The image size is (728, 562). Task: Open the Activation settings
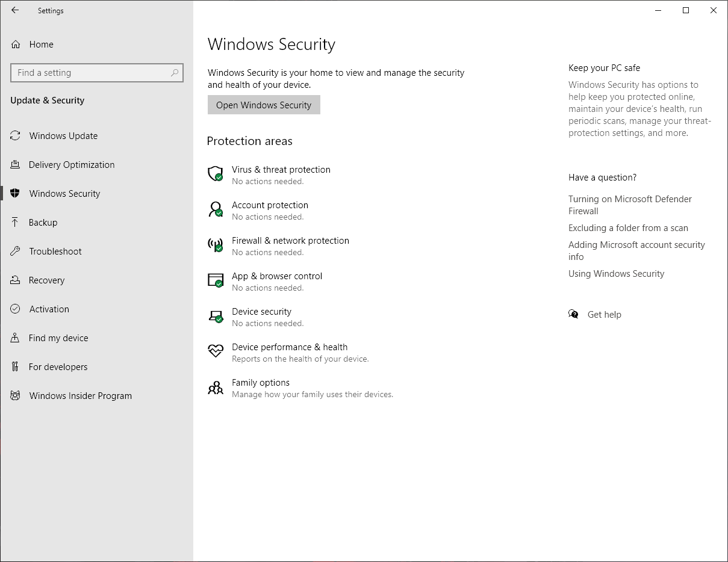tap(96, 309)
